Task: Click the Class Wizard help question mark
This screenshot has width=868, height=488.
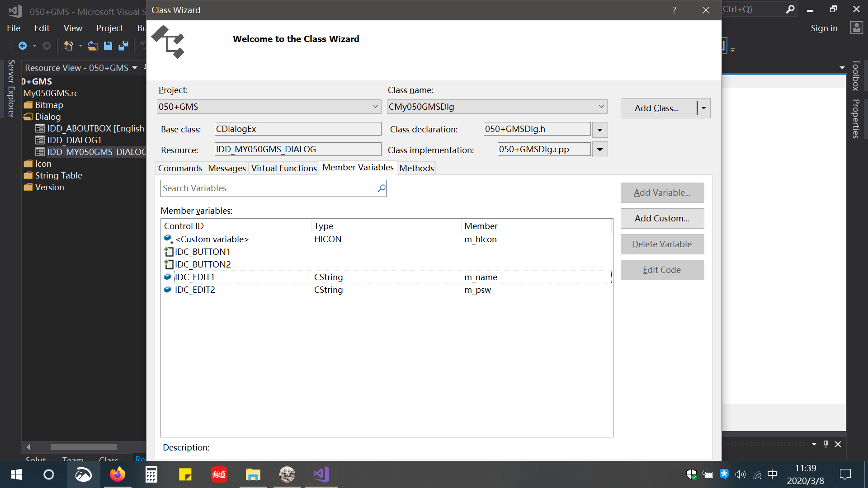Action: tap(674, 10)
